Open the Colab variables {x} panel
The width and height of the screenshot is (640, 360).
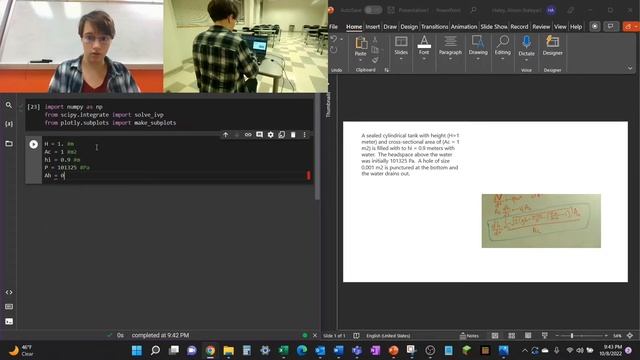click(9, 124)
